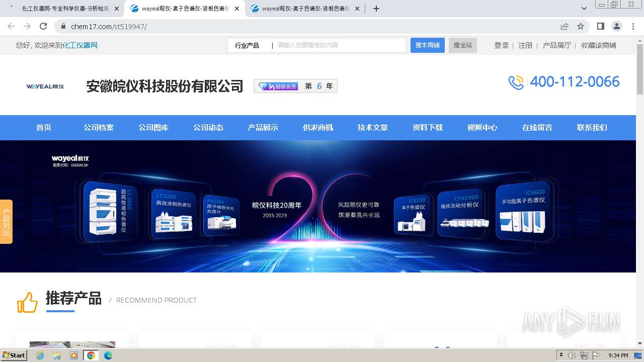The width and height of the screenshot is (644, 362).
Task: Click the Chrome taskbar icon
Action: coord(91,355)
